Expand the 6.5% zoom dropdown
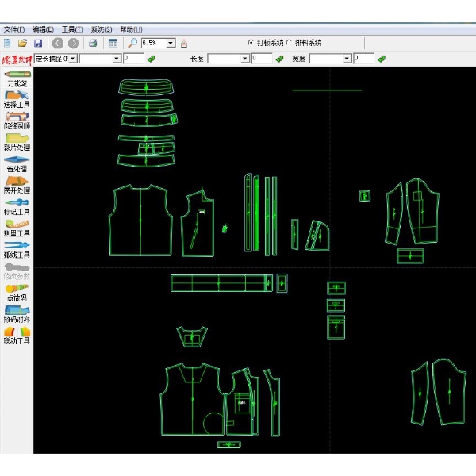The height and width of the screenshot is (476, 476). [x=171, y=43]
